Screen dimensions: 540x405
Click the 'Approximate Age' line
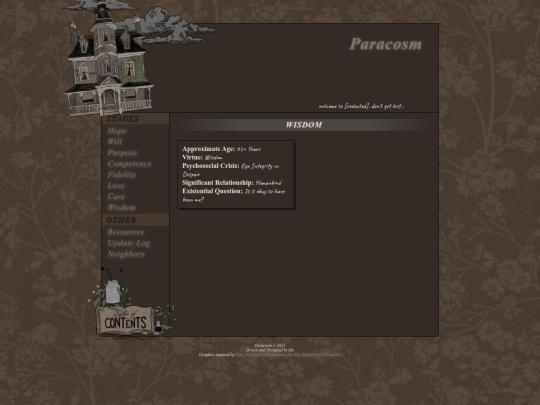(x=221, y=149)
